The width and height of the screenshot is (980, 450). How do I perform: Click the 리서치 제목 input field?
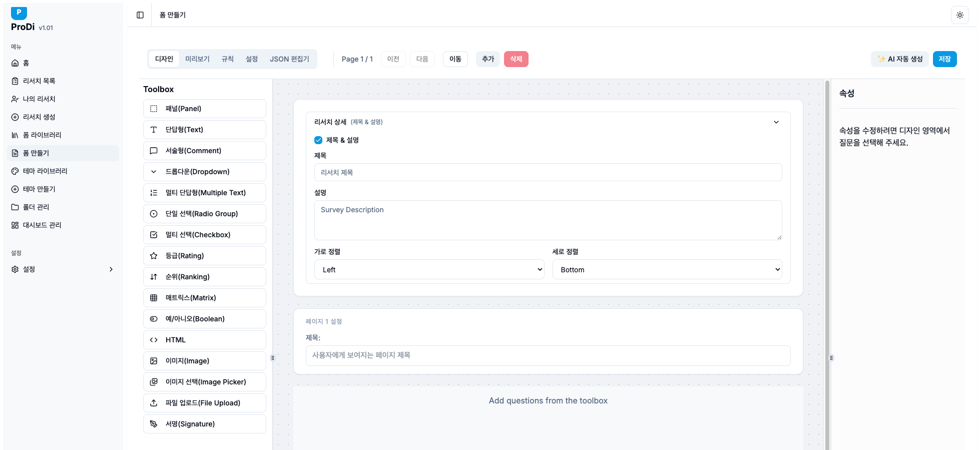tap(548, 172)
